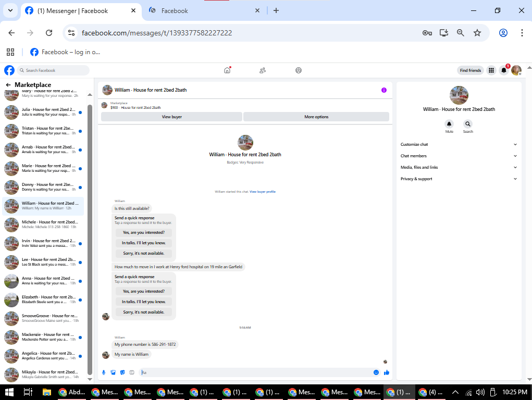Click the More options button
The height and width of the screenshot is (400, 532).
(x=316, y=117)
